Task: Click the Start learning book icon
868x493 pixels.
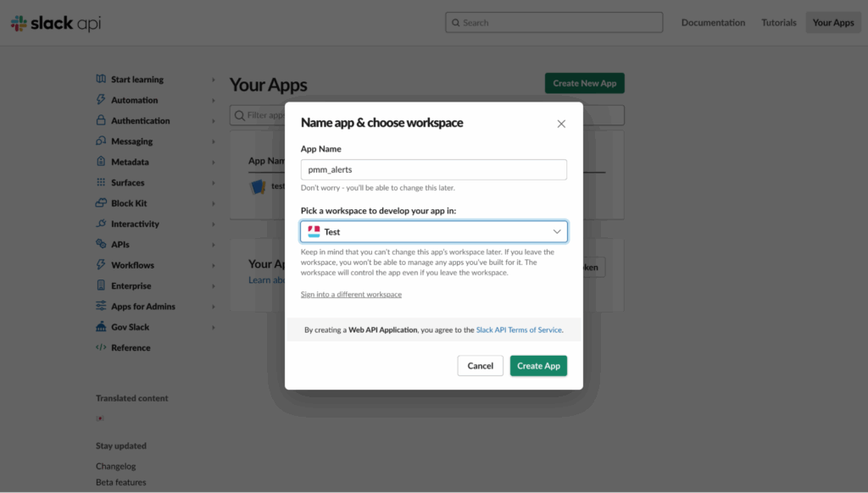Action: pos(101,80)
